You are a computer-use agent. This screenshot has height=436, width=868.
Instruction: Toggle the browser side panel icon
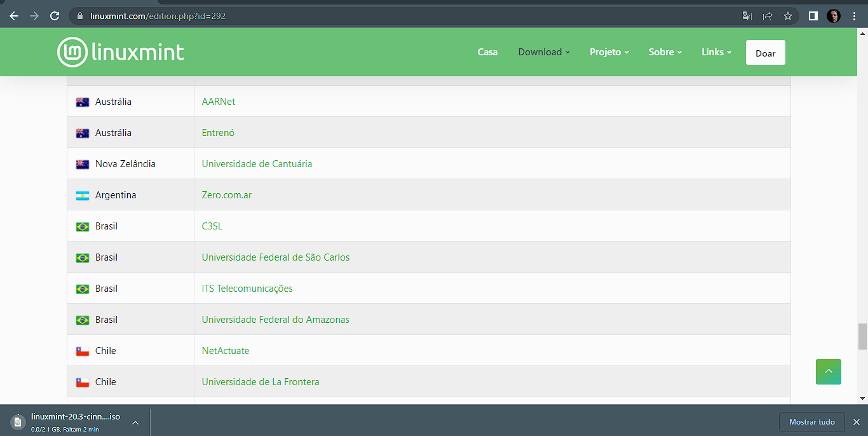click(813, 16)
